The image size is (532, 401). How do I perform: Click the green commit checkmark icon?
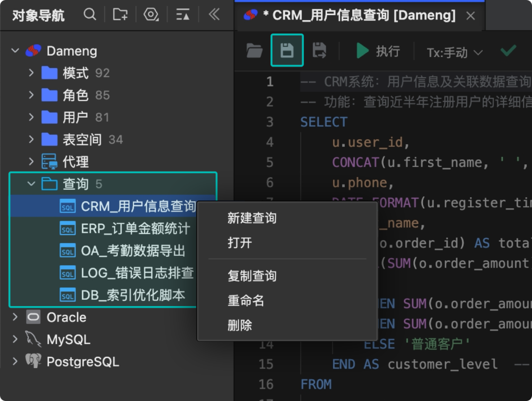coord(508,51)
